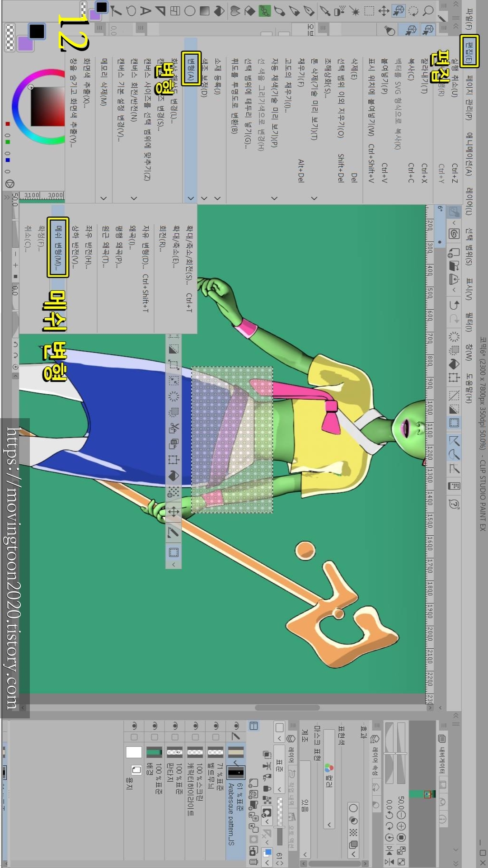Select the Frame border tool
The height and width of the screenshot is (868, 488).
click(175, 11)
